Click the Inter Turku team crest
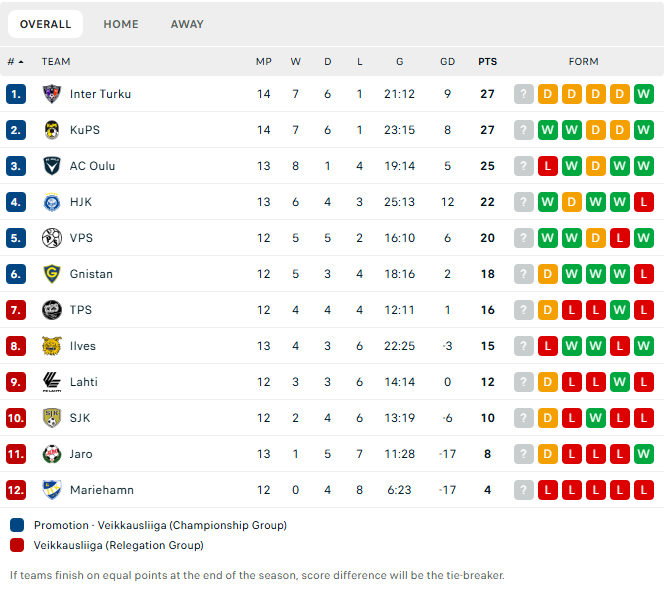665x589 pixels. point(52,94)
